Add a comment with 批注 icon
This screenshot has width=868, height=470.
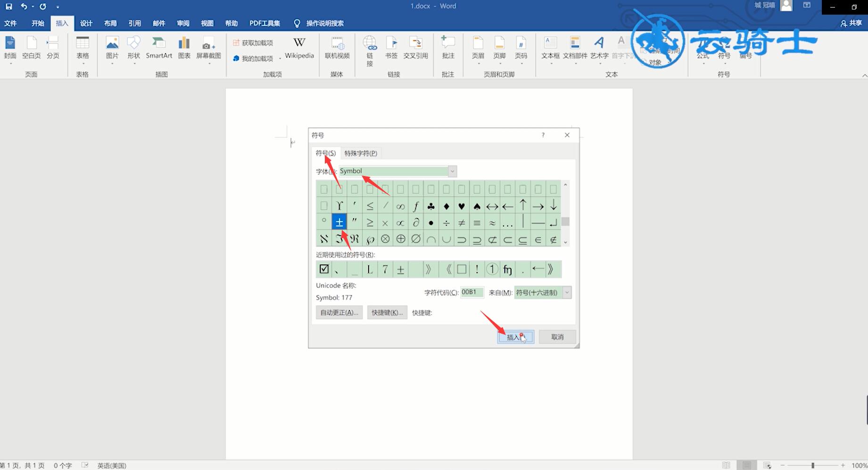point(448,48)
